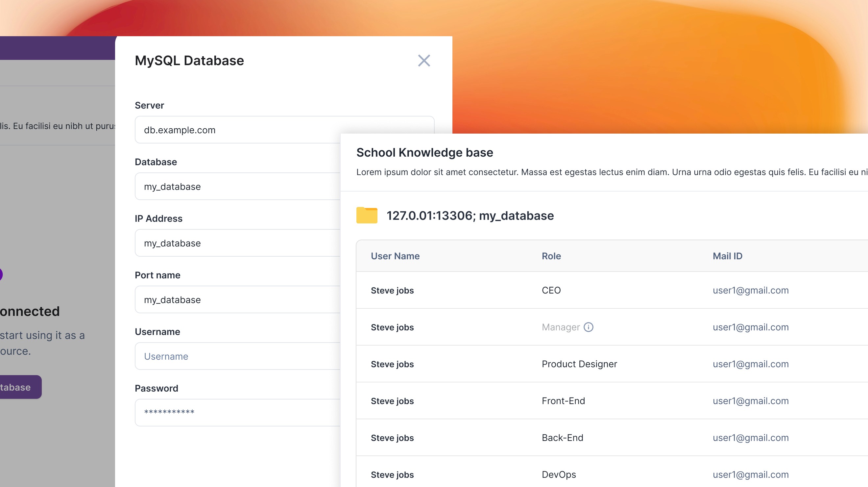The width and height of the screenshot is (868, 487).
Task: Select the Product Designer role cell
Action: pos(580,364)
